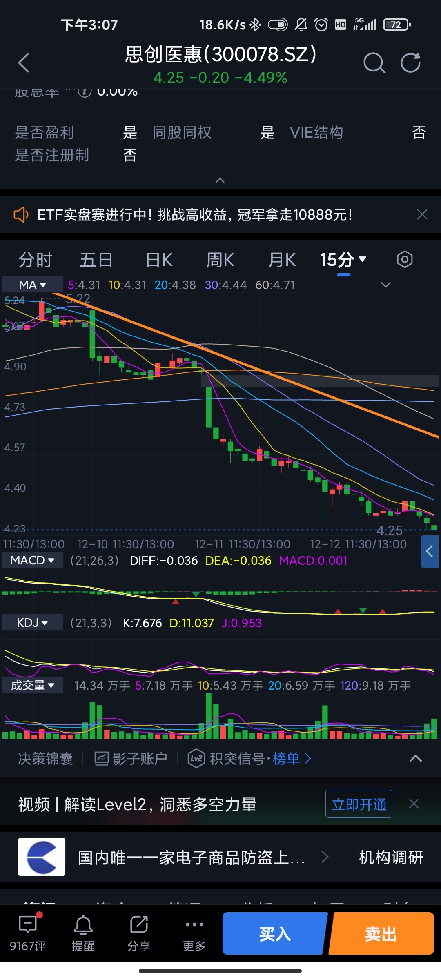Switch to 日K chart tab
The image size is (441, 980).
click(x=159, y=260)
